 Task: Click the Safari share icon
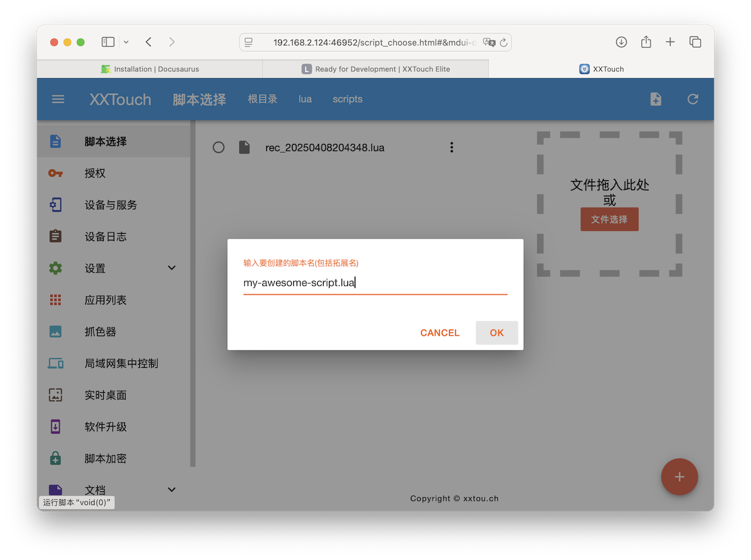coord(646,42)
